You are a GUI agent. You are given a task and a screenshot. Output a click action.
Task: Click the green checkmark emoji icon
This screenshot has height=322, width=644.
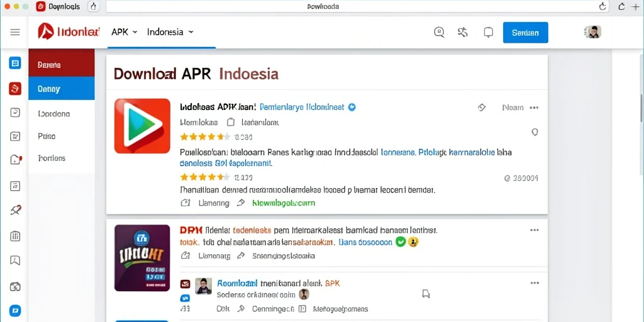point(400,242)
